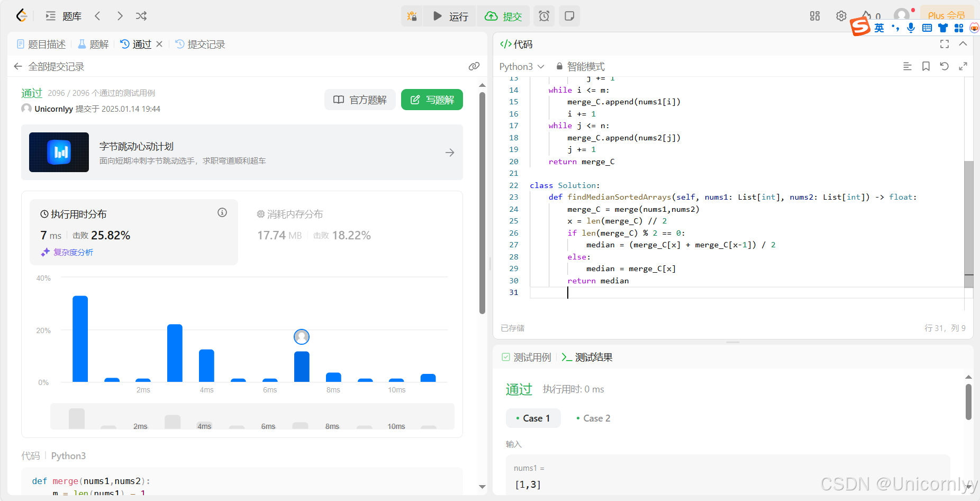Click the highlighted 7ms distribution bar
980x501 pixels.
pyautogui.click(x=302, y=366)
